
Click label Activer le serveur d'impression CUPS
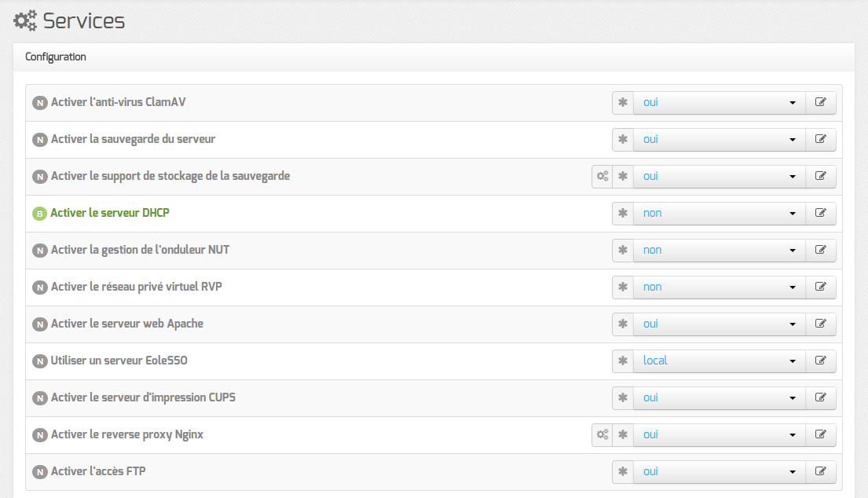[x=143, y=397]
